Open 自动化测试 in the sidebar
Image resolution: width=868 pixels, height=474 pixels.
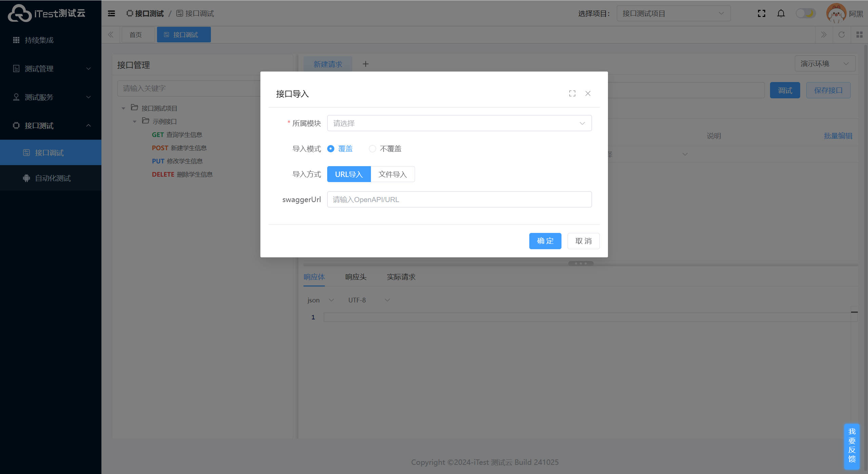[x=53, y=178]
